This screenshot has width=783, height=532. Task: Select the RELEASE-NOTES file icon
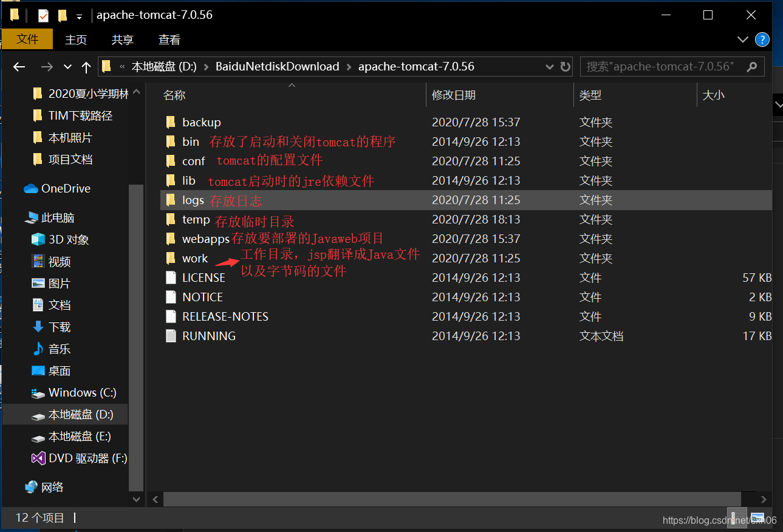(171, 316)
